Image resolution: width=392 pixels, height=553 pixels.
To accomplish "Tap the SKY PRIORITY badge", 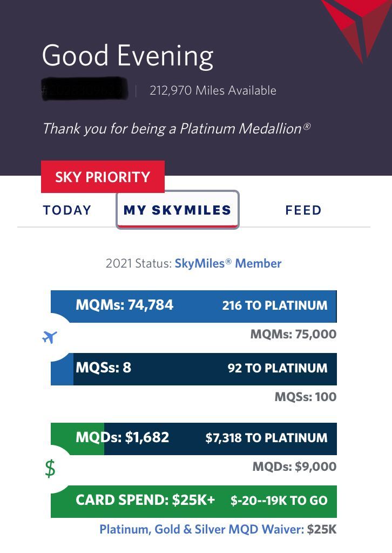I will pyautogui.click(x=103, y=177).
